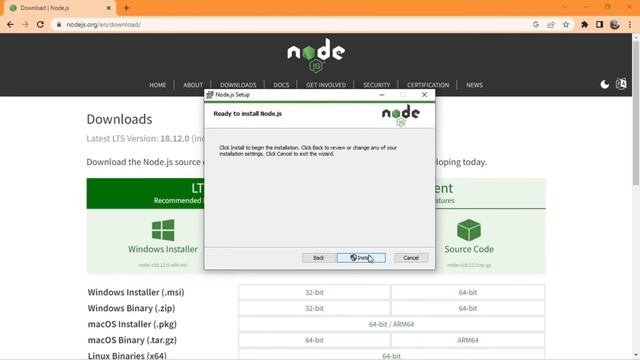
Task: Select the LTS Recommended tab
Action: (x=145, y=193)
